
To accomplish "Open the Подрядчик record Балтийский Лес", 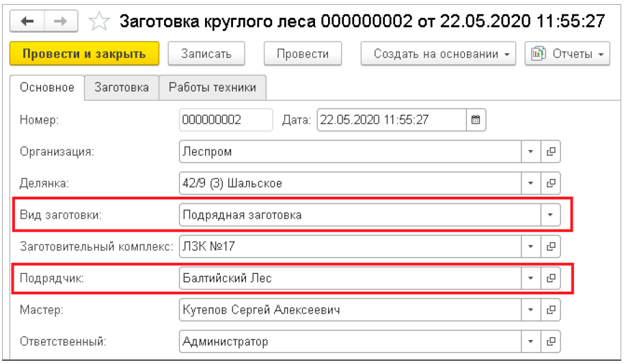I will click(x=550, y=278).
